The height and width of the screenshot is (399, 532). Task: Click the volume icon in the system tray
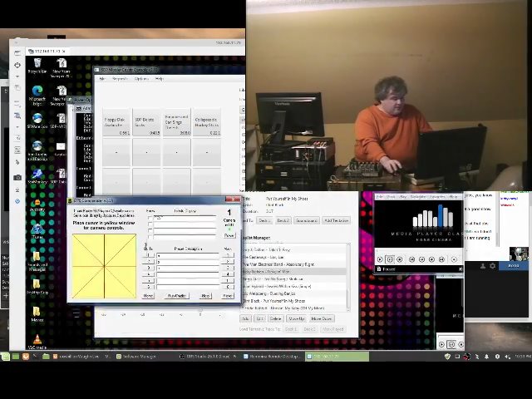[x=508, y=357]
